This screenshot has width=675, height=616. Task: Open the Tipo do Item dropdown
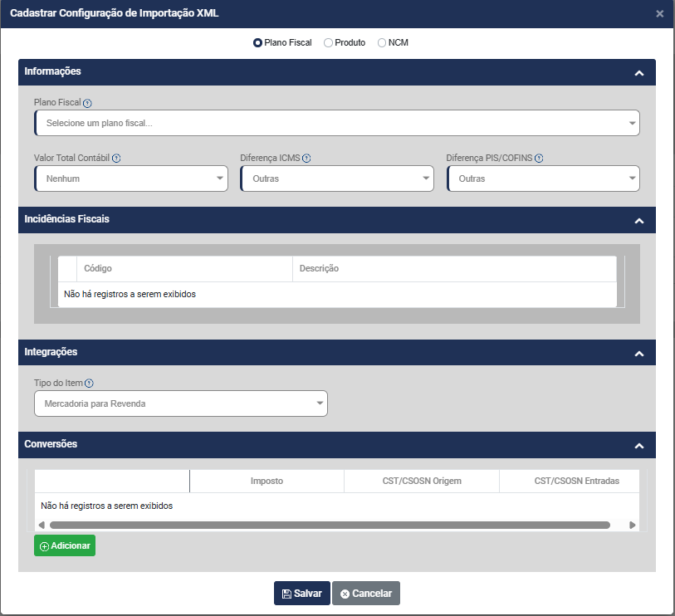tap(181, 403)
